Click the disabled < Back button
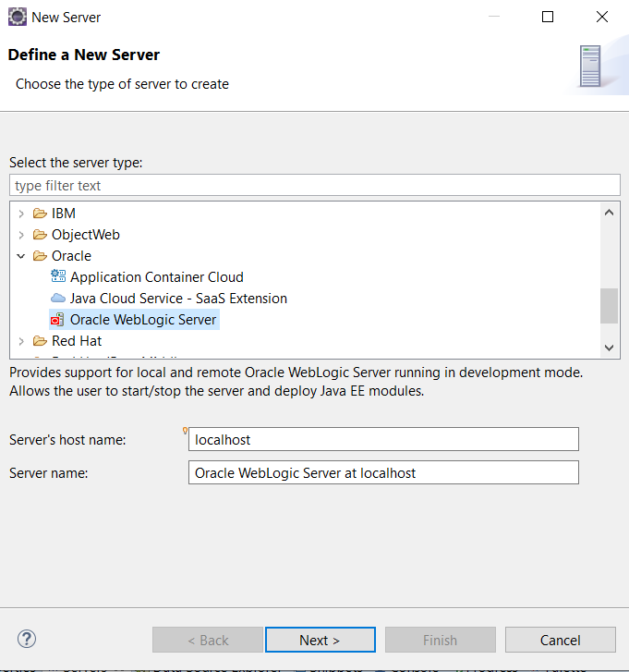This screenshot has height=672, width=629. coord(208,640)
